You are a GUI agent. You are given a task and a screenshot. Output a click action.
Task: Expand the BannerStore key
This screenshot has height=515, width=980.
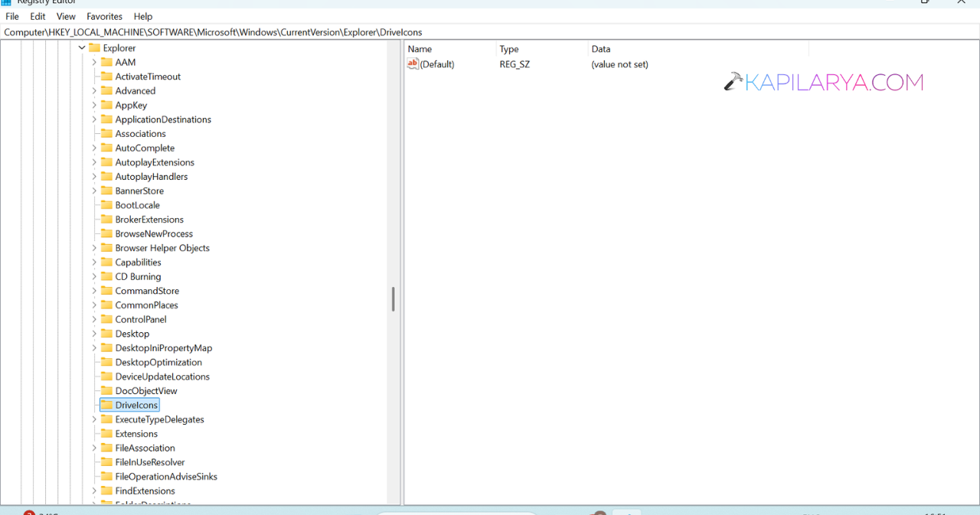tap(94, 191)
